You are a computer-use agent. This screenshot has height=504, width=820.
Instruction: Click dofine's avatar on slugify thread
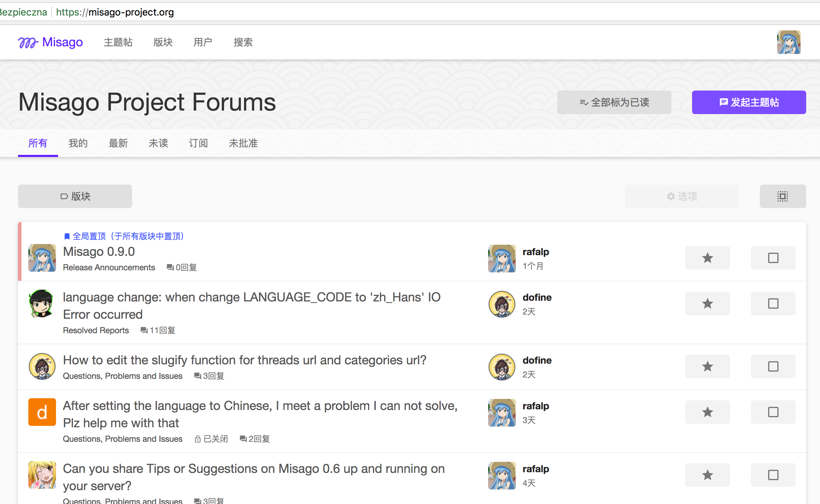[502, 367]
